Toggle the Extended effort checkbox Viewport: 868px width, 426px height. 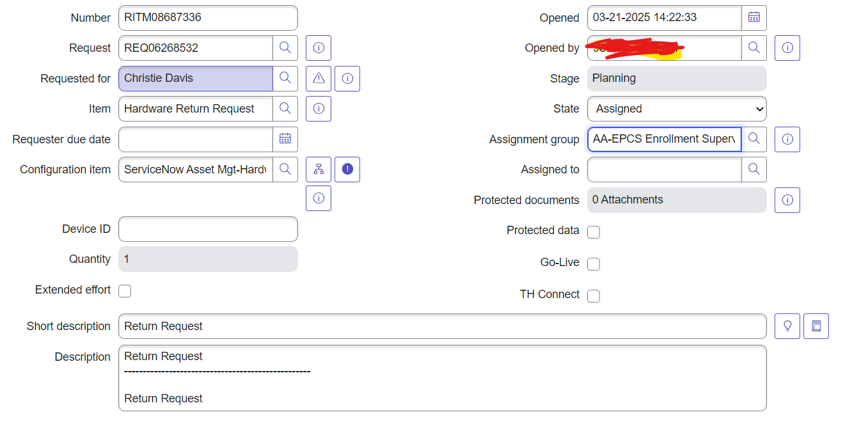(125, 291)
